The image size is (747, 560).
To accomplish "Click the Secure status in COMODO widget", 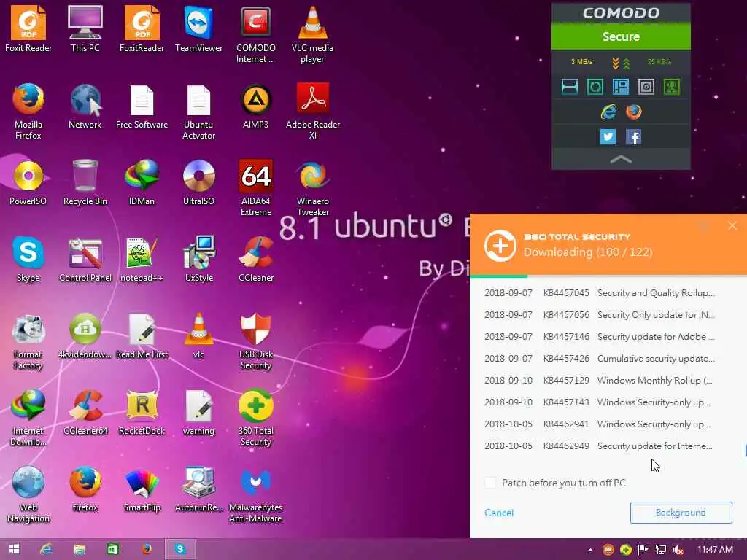I will [621, 36].
